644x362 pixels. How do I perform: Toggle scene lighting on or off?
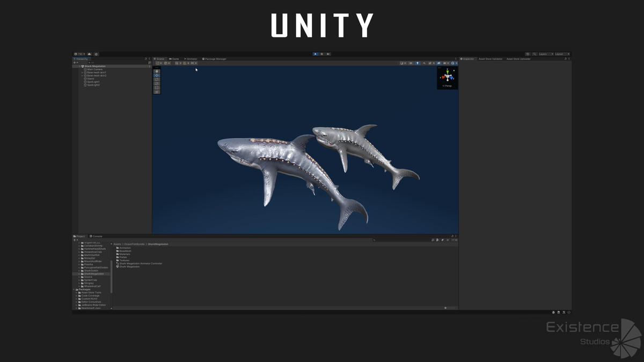point(418,63)
